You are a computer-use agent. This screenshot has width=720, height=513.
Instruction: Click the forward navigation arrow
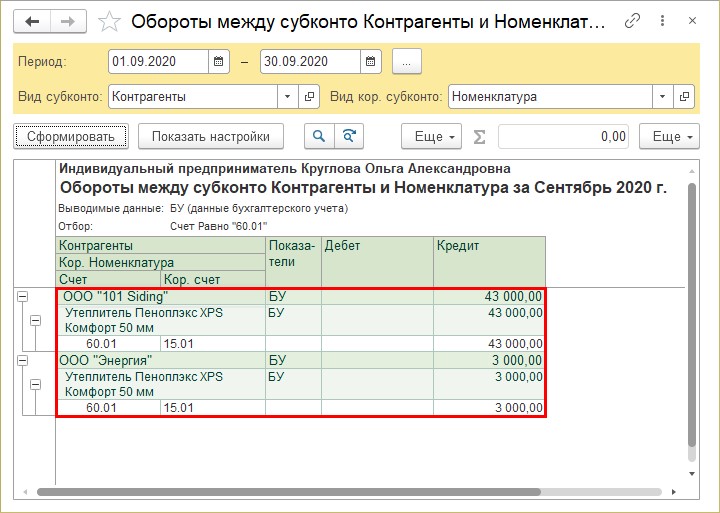[x=67, y=21]
